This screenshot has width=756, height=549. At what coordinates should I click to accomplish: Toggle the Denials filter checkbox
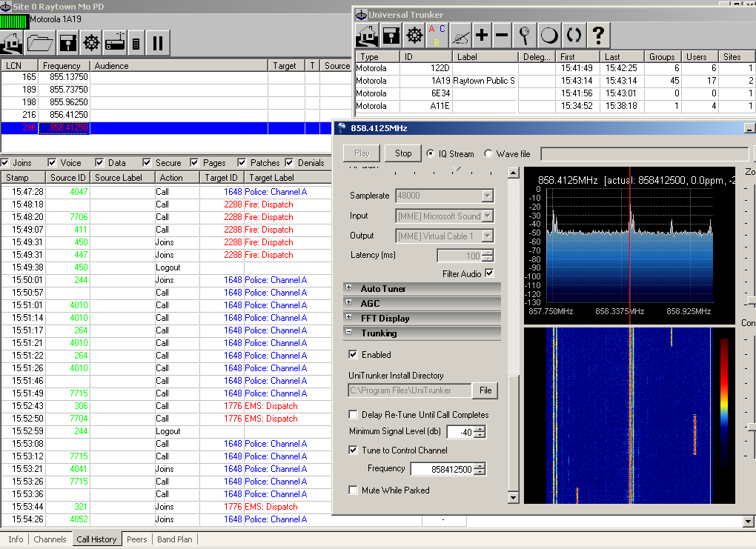pyautogui.click(x=289, y=162)
